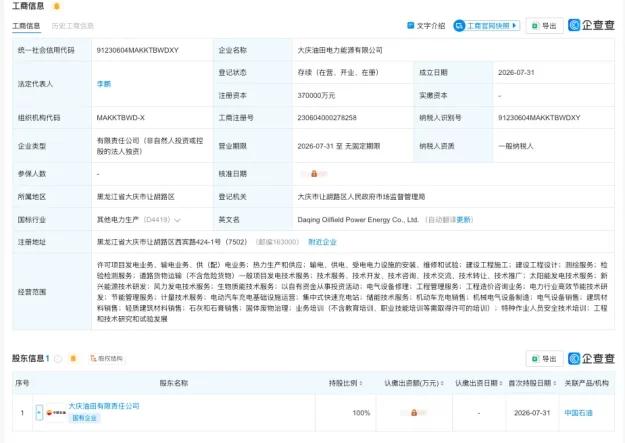
Task: Click the orange badge beside the 工商信息 heading
Action: (57, 6)
